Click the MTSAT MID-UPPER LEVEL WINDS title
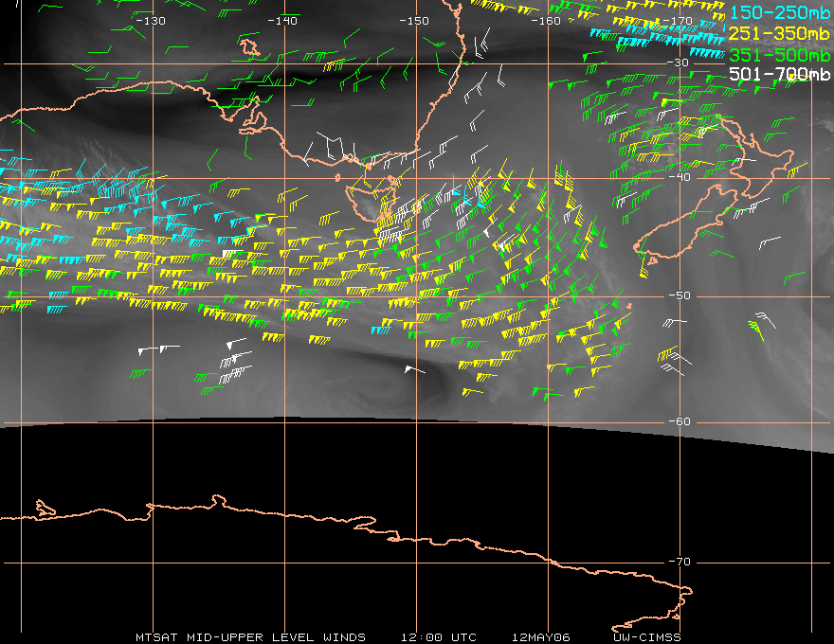The height and width of the screenshot is (644, 834). pos(252,636)
